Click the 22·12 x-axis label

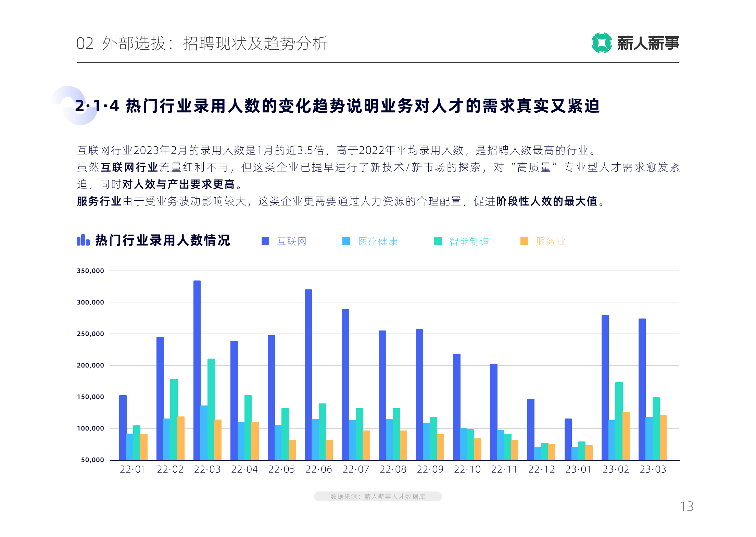click(x=541, y=469)
